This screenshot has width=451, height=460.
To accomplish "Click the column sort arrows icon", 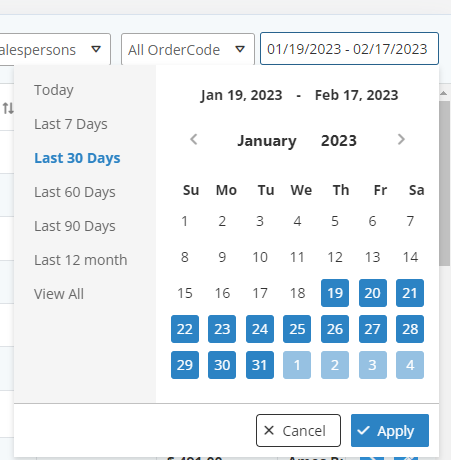I will tap(8, 108).
